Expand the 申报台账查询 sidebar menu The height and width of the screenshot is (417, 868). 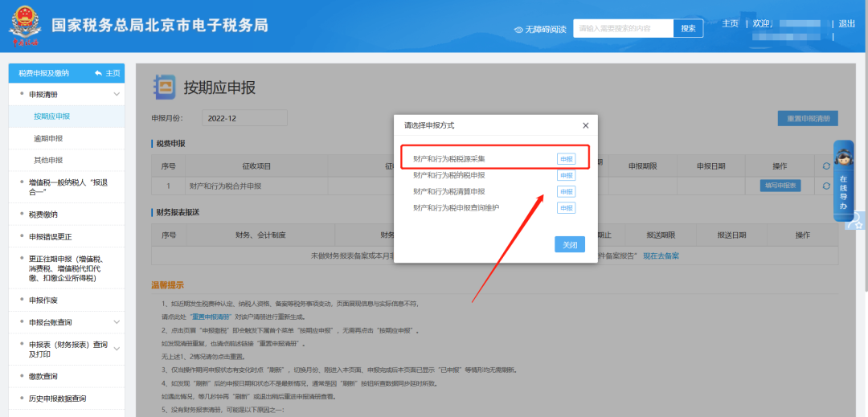click(x=117, y=322)
